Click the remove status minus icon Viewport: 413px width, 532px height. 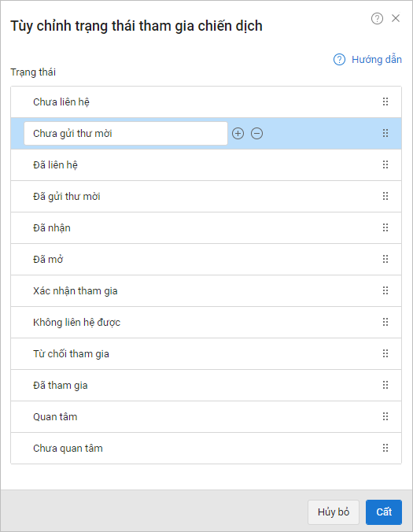pos(256,133)
